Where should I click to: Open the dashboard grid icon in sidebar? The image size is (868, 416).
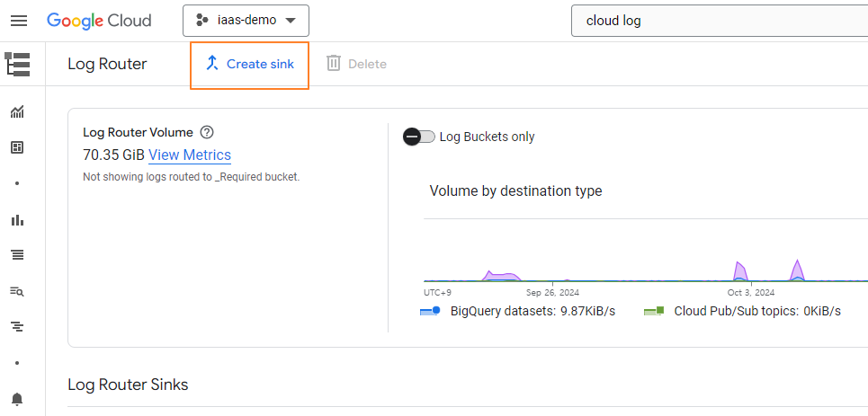click(17, 147)
